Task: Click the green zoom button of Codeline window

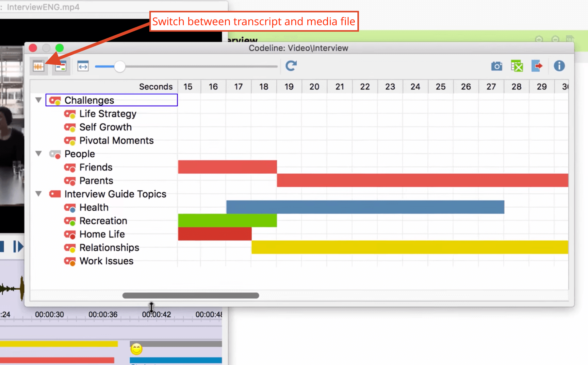Action: pyautogui.click(x=59, y=48)
